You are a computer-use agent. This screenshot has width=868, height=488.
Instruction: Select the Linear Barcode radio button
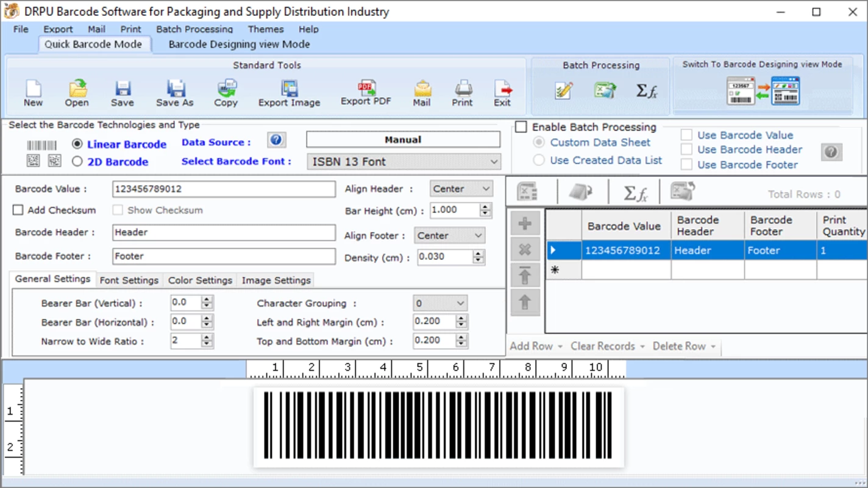click(77, 144)
